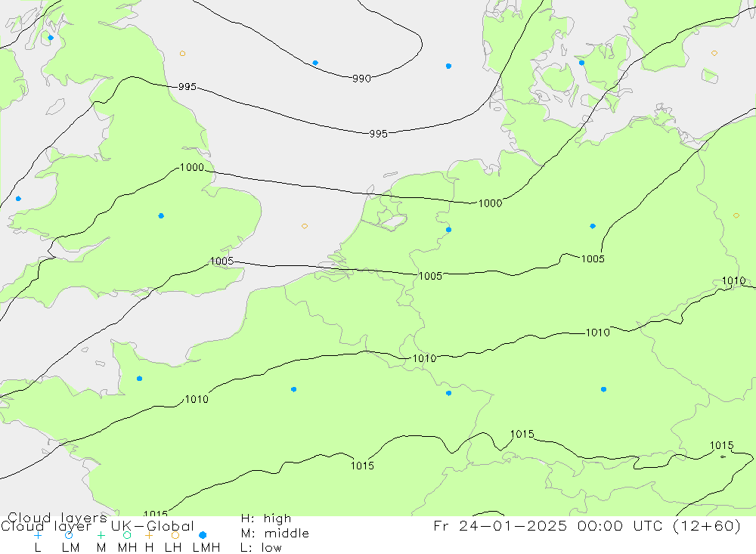
Task: Select the blue marker inside the 990 isobar
Action: pos(315,63)
